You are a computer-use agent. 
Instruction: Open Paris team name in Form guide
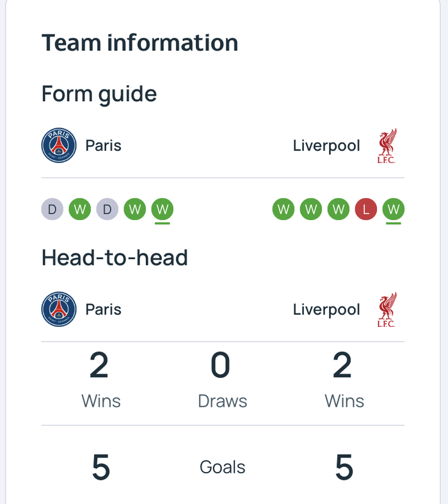click(x=103, y=146)
